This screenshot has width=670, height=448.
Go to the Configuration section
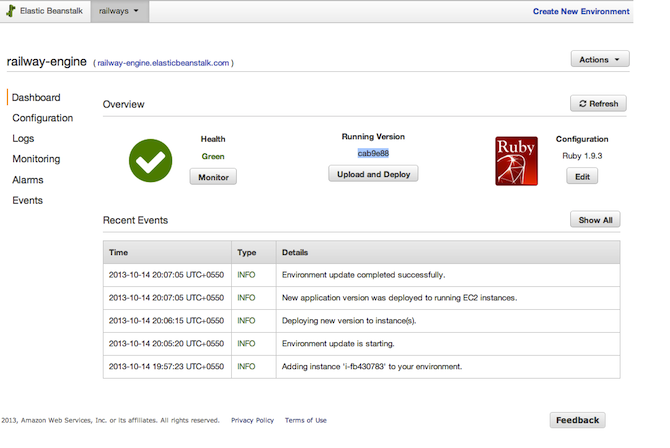pos(42,118)
